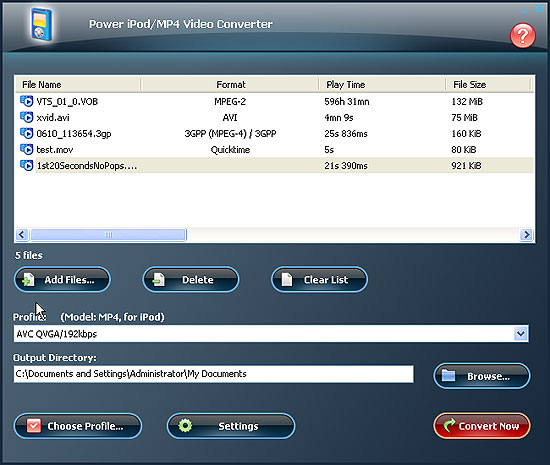Click the 80 KiB file size cell
Screen dimensions: 550x465
(464, 150)
